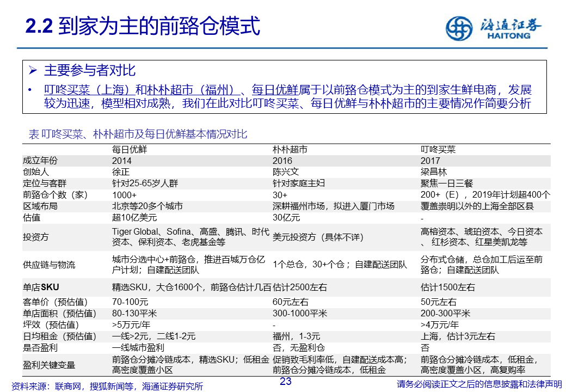Screen dimensions: 566x392
Task: Click cell 一线城市盈利
Action: tap(138, 348)
